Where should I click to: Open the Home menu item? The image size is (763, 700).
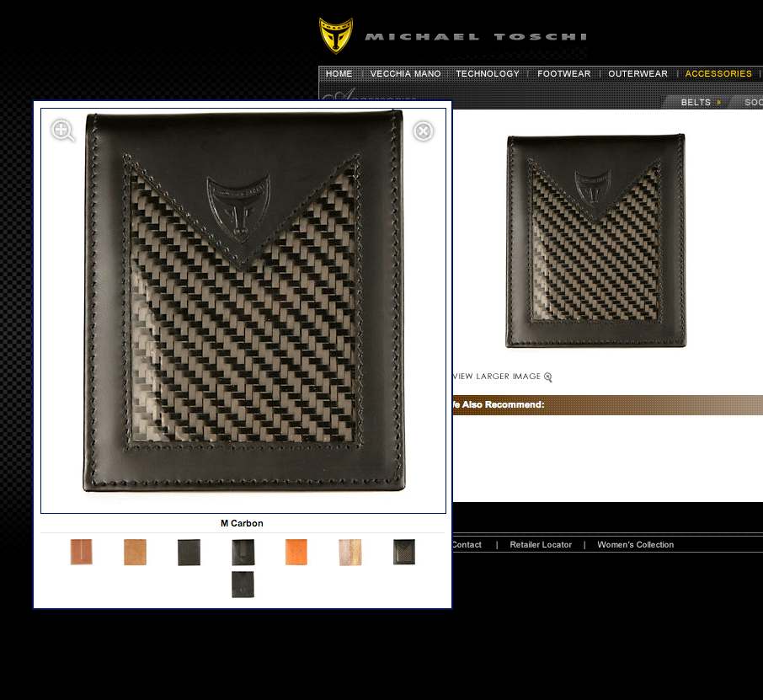point(339,74)
